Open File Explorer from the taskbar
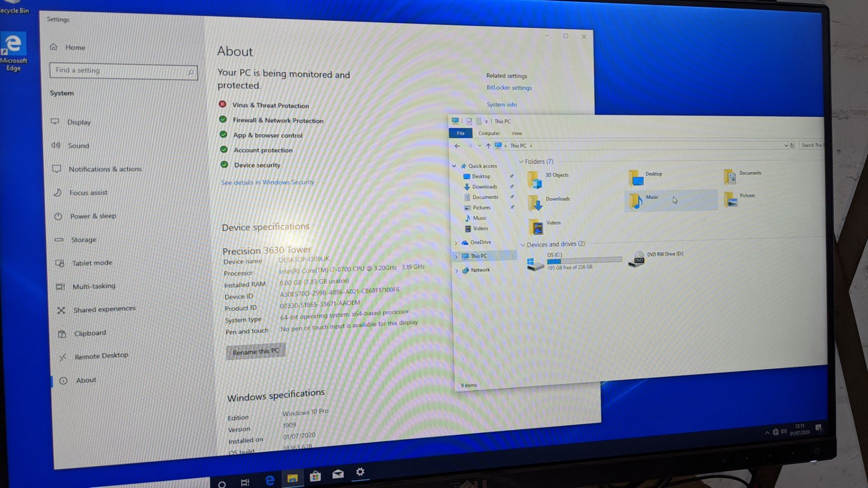The image size is (868, 488). click(x=292, y=478)
